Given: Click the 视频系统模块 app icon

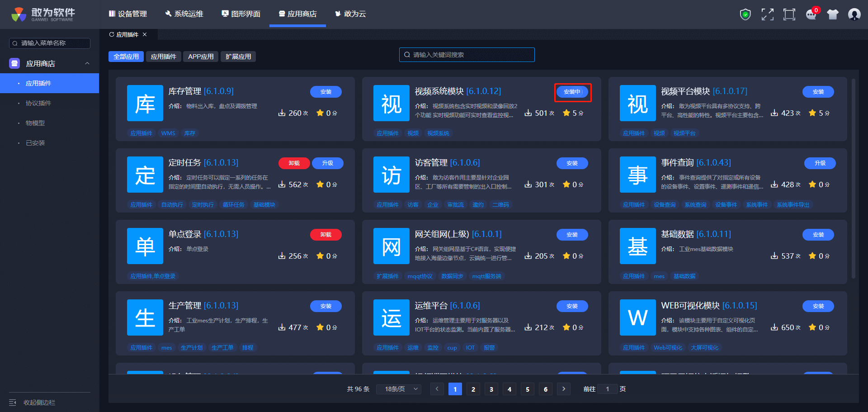Looking at the screenshot, I should 392,103.
